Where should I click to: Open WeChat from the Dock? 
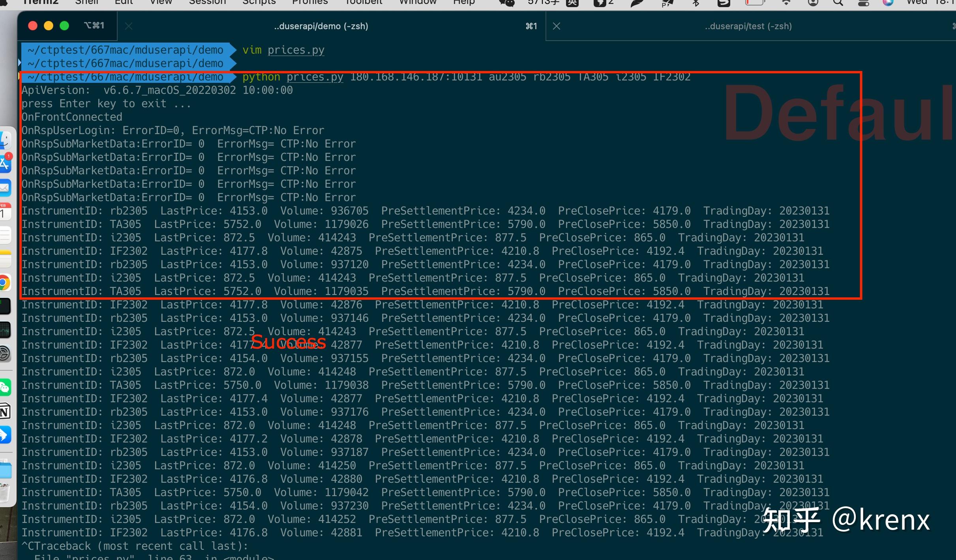[x=5, y=388]
